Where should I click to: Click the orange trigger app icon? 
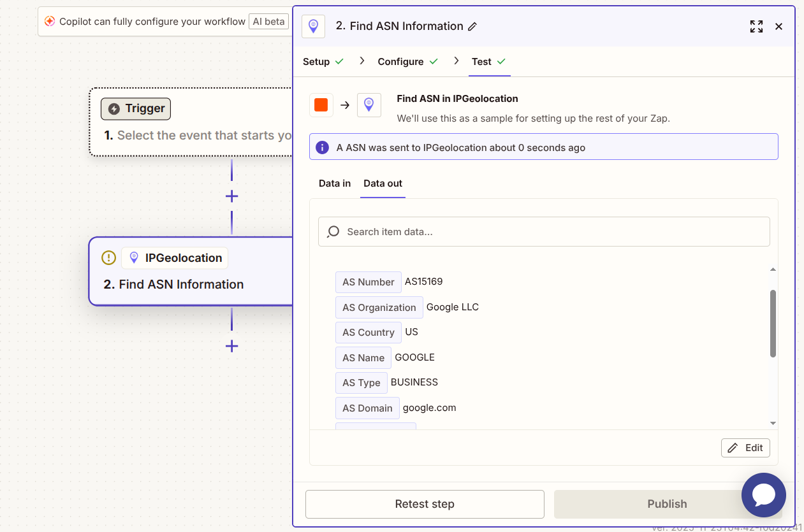point(321,105)
